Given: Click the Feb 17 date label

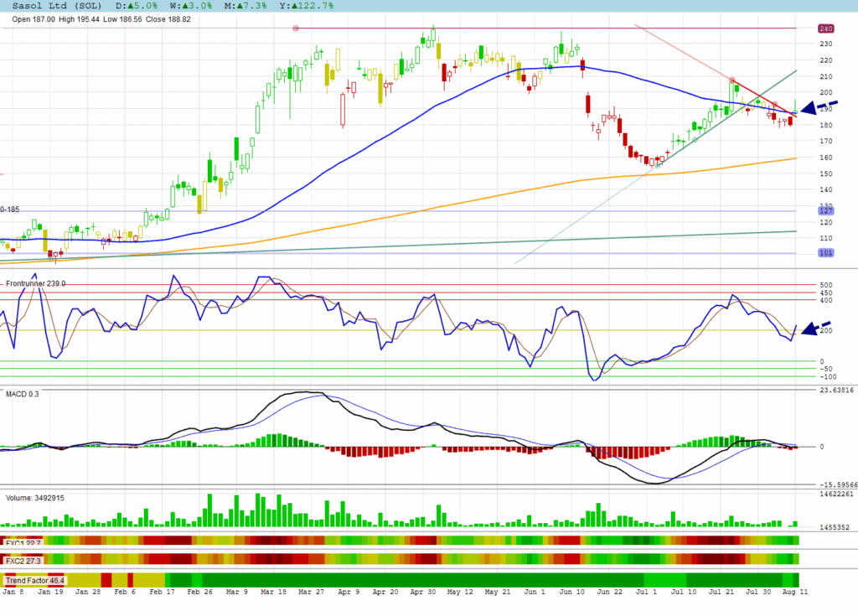Looking at the screenshot, I should click(162, 592).
